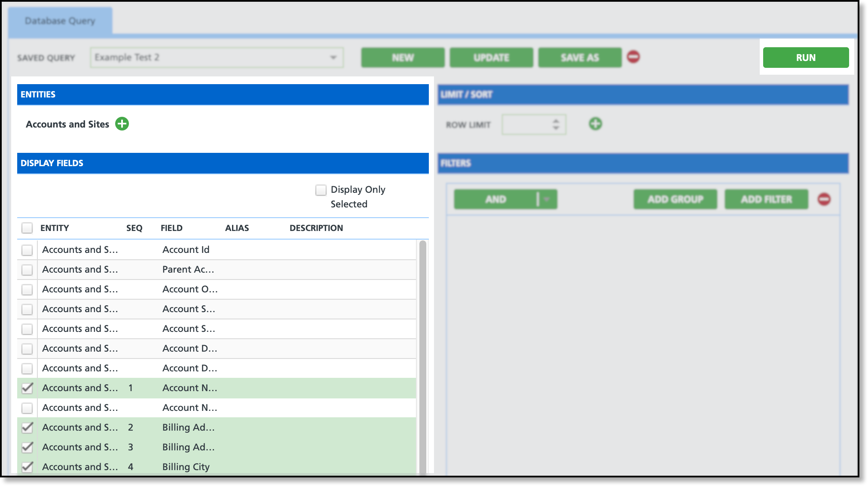Click the UPDATE button
Screen dimensions: 868x486
tap(491, 58)
